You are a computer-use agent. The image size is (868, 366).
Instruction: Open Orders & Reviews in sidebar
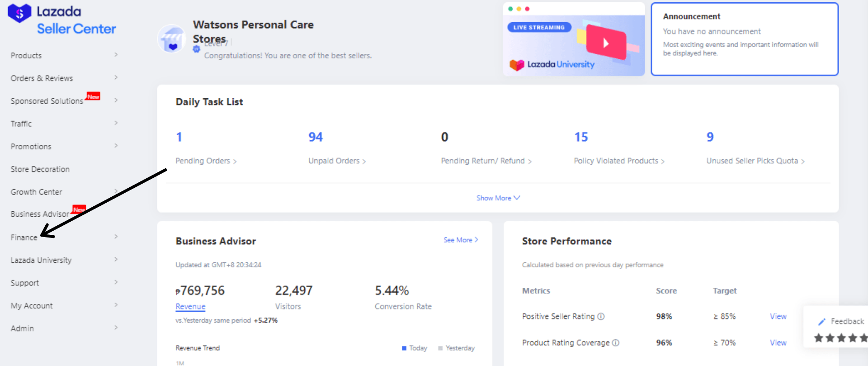pos(42,78)
